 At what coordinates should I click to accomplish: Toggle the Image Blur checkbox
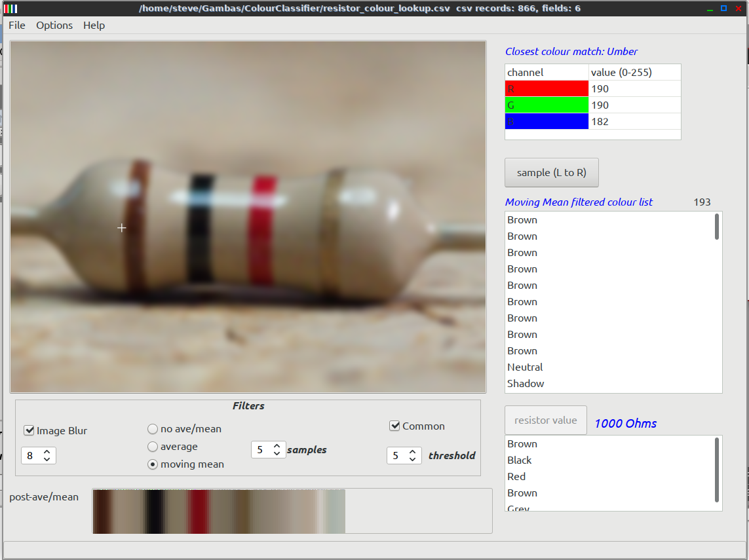click(29, 430)
